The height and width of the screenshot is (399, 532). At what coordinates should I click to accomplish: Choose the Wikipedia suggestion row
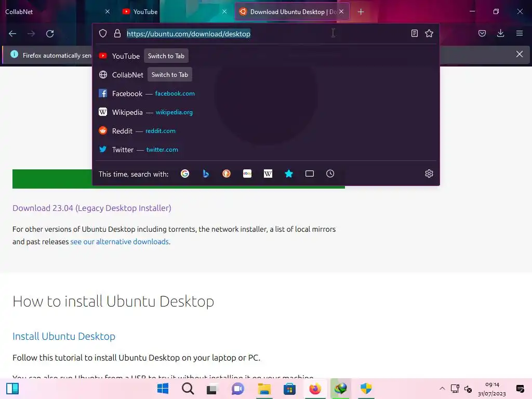click(266, 112)
